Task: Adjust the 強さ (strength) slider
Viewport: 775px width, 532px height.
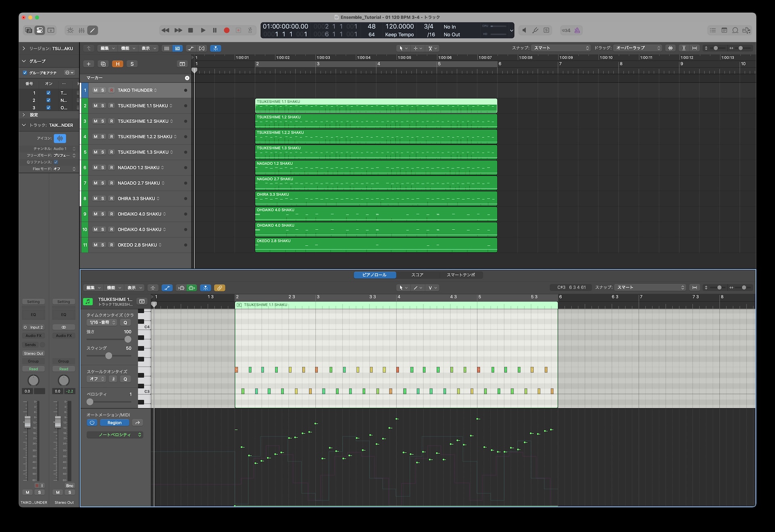Action: (x=109, y=339)
